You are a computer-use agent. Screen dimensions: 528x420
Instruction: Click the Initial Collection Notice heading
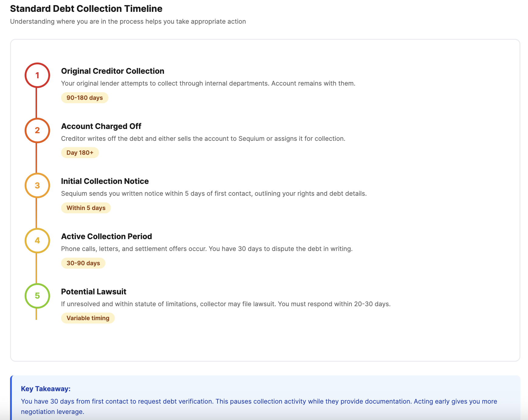click(105, 181)
